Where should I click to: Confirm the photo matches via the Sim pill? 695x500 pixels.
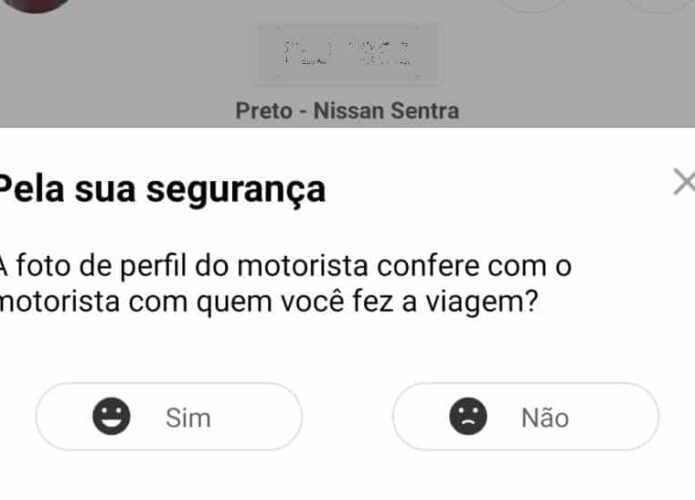[169, 417]
